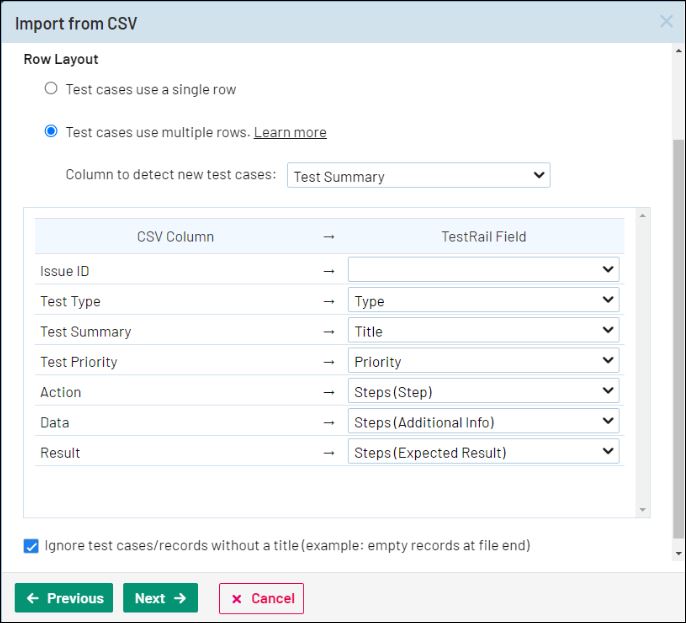686x623 pixels.
Task: Open the Title mapping for Test Summary
Action: click(483, 331)
